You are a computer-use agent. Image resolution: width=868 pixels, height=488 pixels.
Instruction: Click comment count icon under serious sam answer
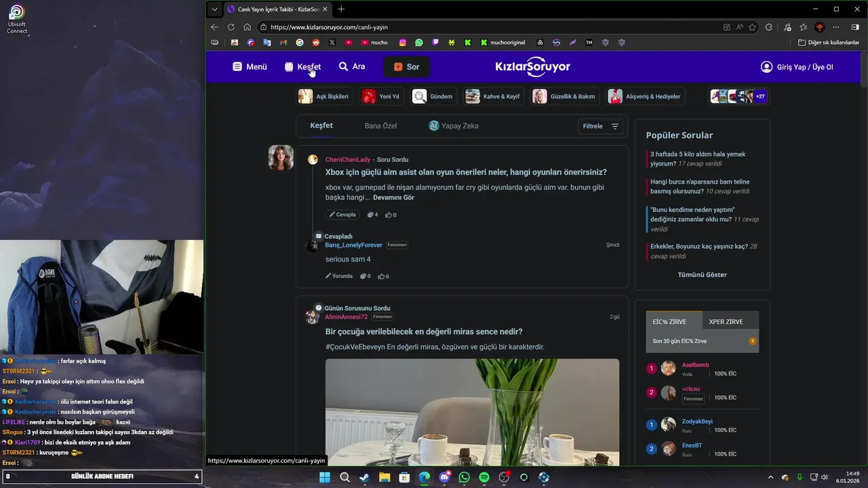tap(365, 276)
